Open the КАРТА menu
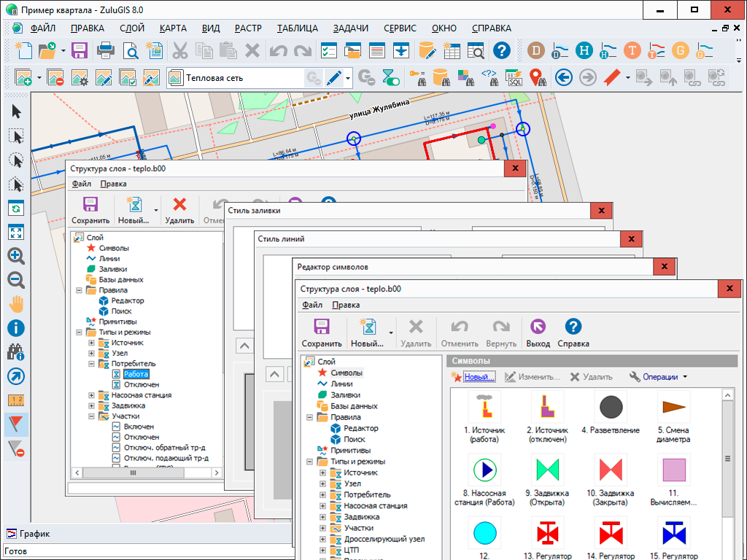 (173, 28)
